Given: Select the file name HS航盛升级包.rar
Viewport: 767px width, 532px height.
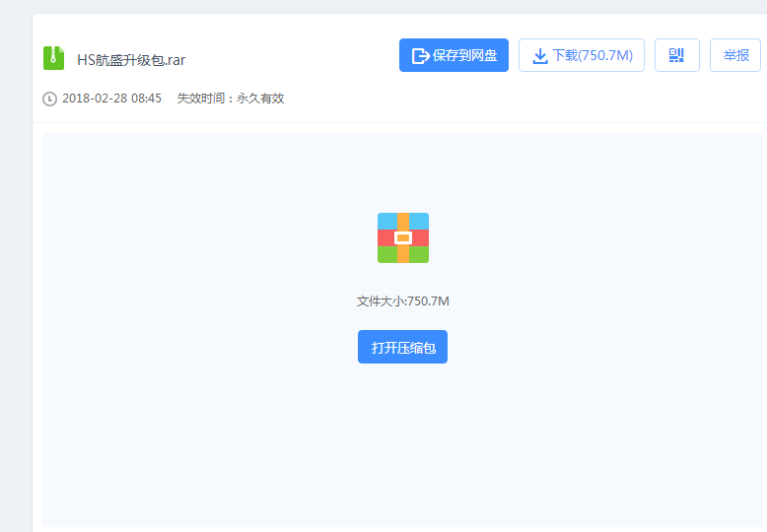Looking at the screenshot, I should pos(131,59).
